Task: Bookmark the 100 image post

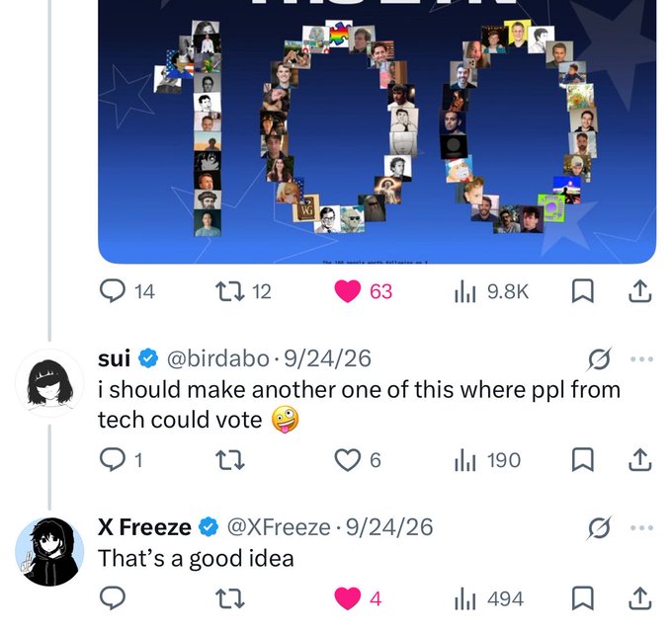Action: click(582, 291)
